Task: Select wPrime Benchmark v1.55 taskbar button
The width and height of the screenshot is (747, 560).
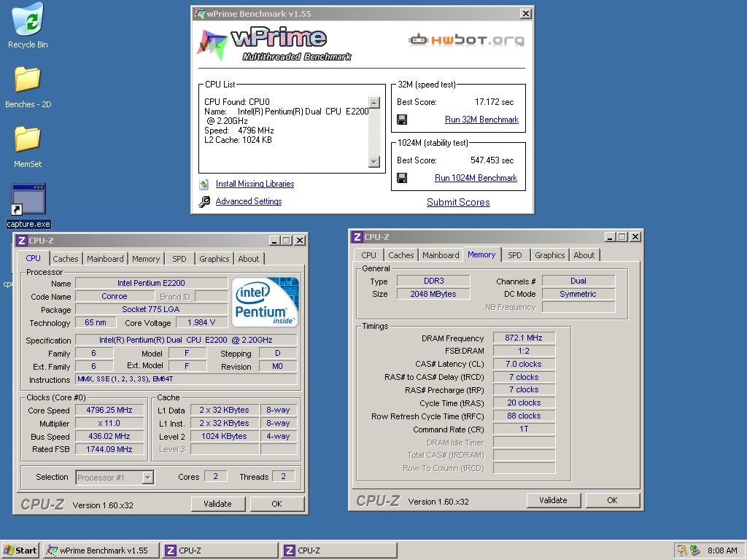Action: click(x=101, y=551)
